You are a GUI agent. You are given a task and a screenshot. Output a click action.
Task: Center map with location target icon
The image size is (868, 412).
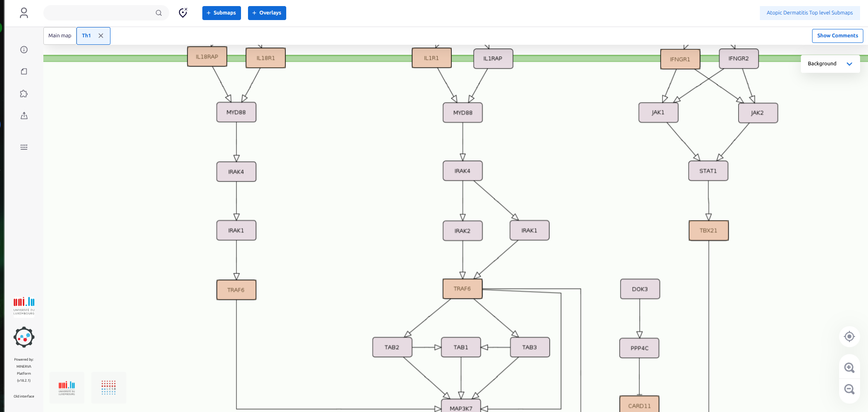click(x=849, y=336)
